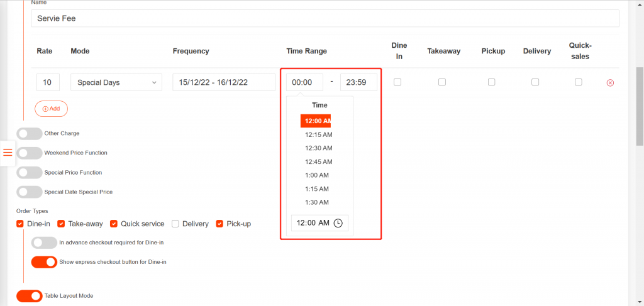
Task: Check the Dine In fee checkbox
Action: tap(397, 82)
